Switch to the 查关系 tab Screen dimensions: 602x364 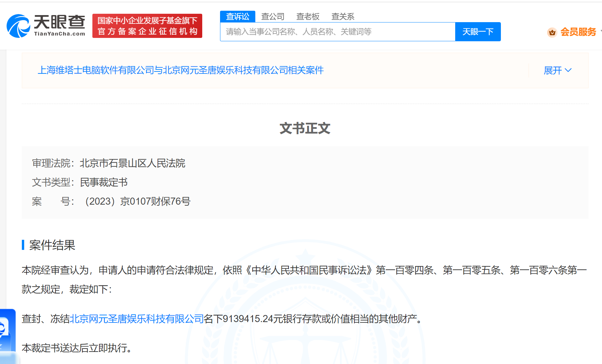(343, 16)
